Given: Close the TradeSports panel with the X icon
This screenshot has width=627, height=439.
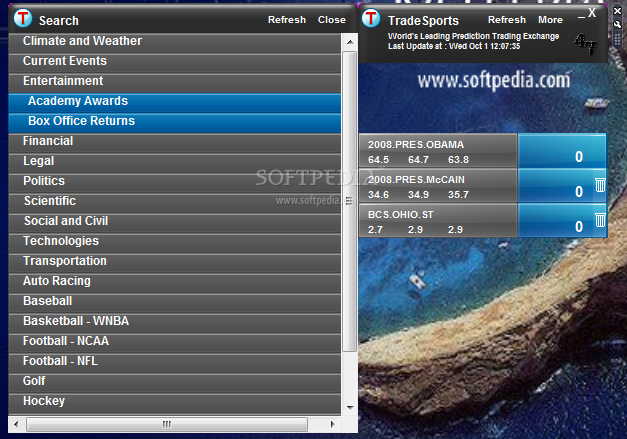Looking at the screenshot, I should coord(592,13).
